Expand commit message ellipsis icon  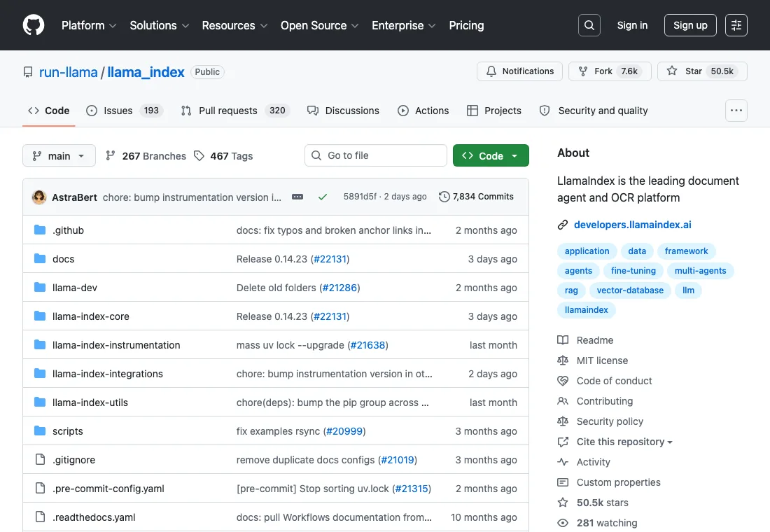[297, 197]
